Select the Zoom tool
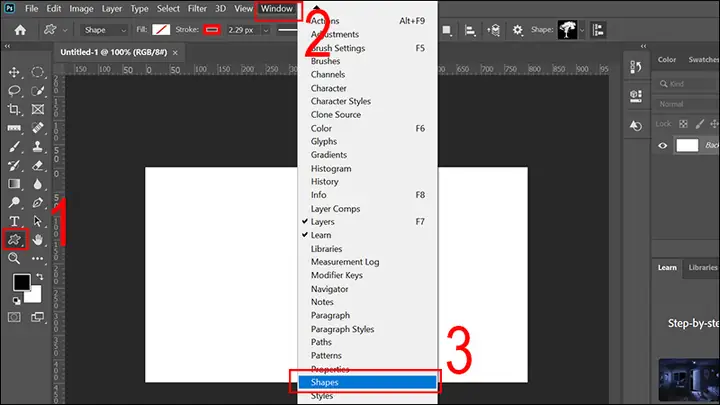This screenshot has height=405, width=720. (14, 258)
